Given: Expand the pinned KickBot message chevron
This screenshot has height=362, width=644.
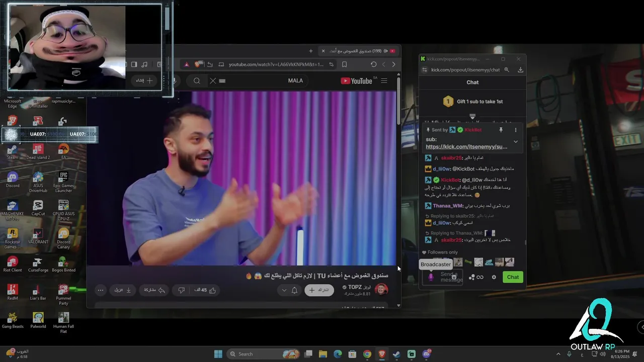Looking at the screenshot, I should point(516,142).
